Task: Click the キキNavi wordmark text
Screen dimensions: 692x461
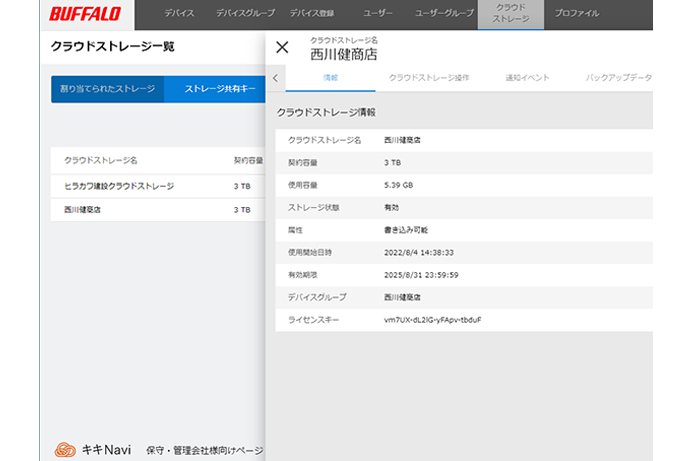Action: (x=106, y=450)
